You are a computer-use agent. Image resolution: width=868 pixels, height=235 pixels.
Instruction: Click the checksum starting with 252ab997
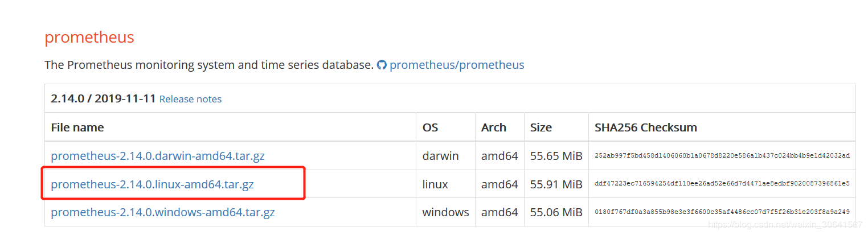click(722, 156)
